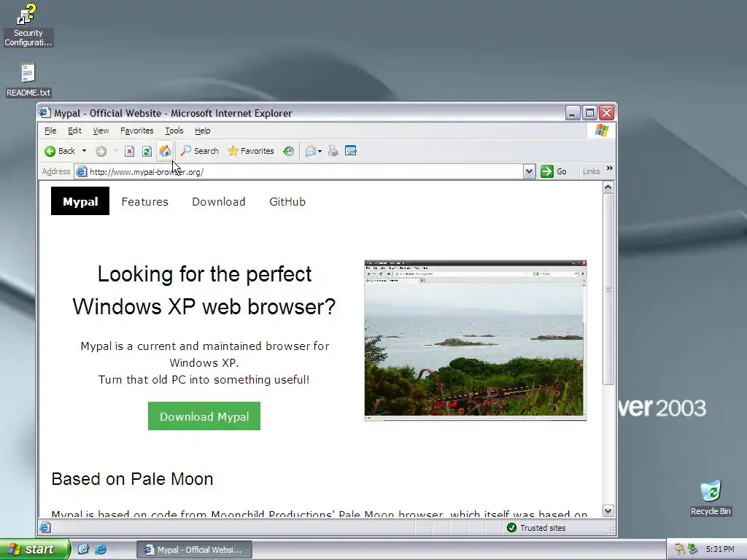The width and height of the screenshot is (747, 560).
Task: Open the View menu
Action: 101,131
